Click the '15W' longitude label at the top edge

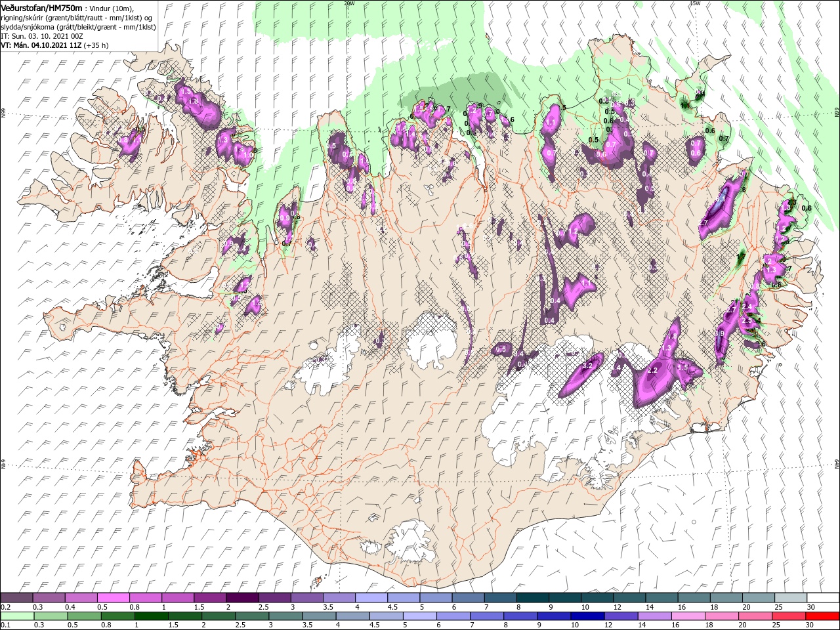click(695, 3)
